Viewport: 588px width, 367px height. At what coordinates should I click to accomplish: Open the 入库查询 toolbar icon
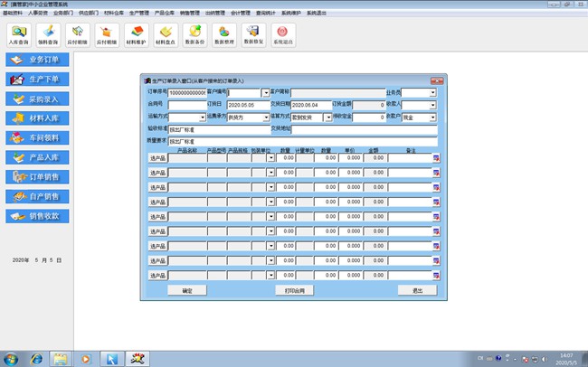tap(19, 35)
